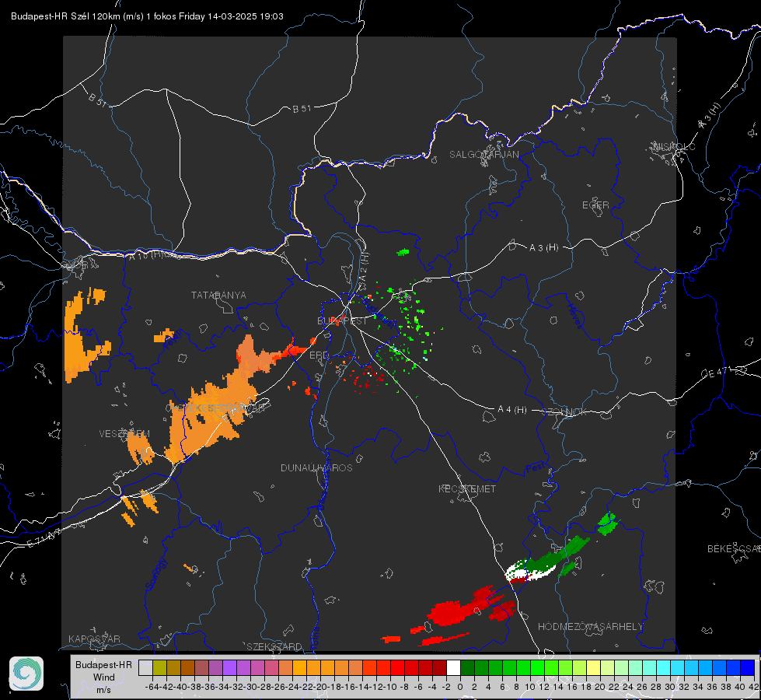The image size is (761, 700).
Task: Click the swirl logo icon beside the legend
Action: 26,674
